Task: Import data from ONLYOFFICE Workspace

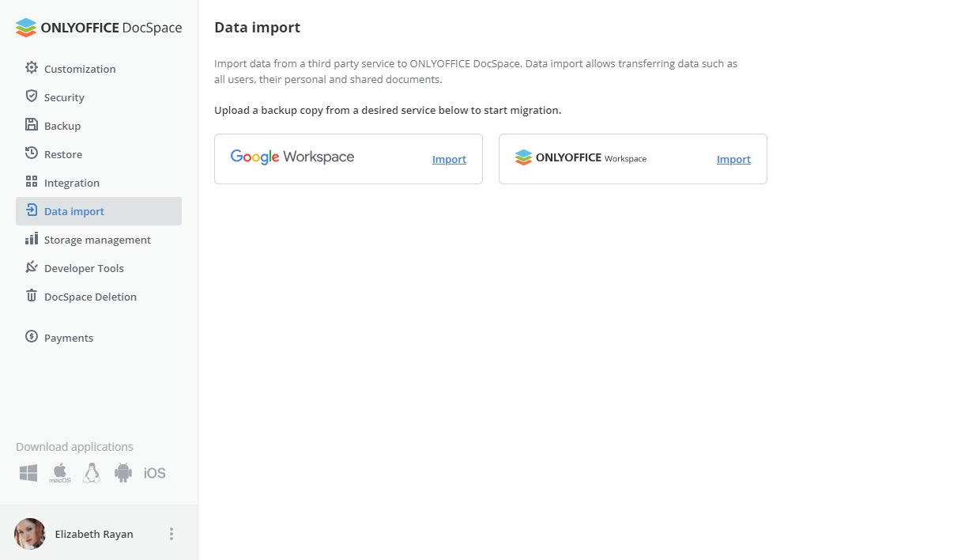Action: 733,159
